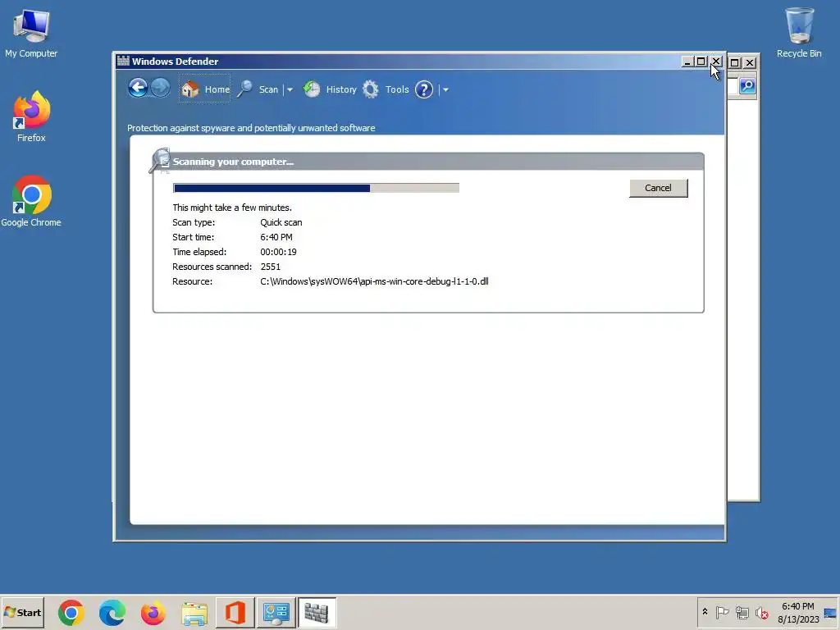Launch Firefox from the taskbar
Image resolution: width=840 pixels, height=630 pixels.
[x=153, y=613]
